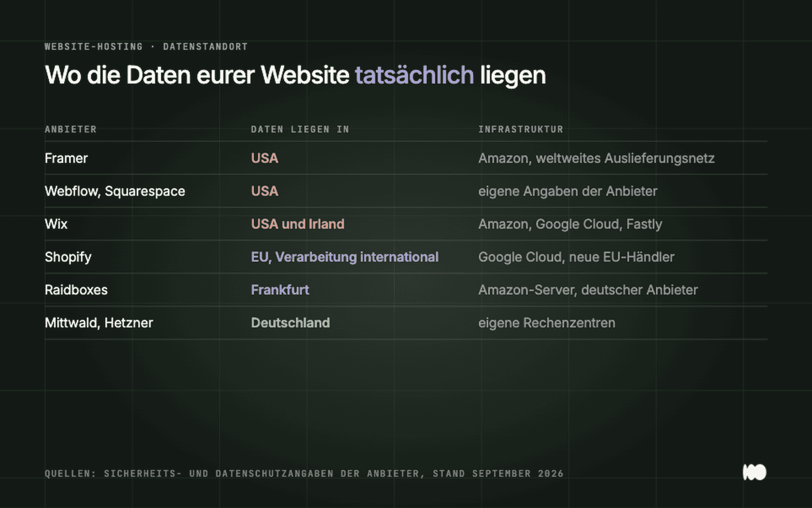This screenshot has height=508, width=812.
Task: Click 'Google Cloud, neue EU-Händler' cell
Action: tap(576, 258)
